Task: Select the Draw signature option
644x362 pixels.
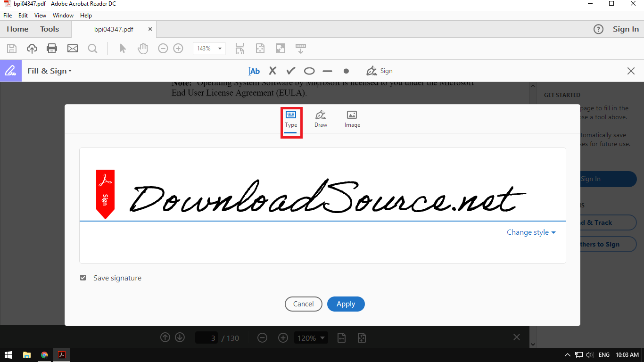Action: click(321, 119)
